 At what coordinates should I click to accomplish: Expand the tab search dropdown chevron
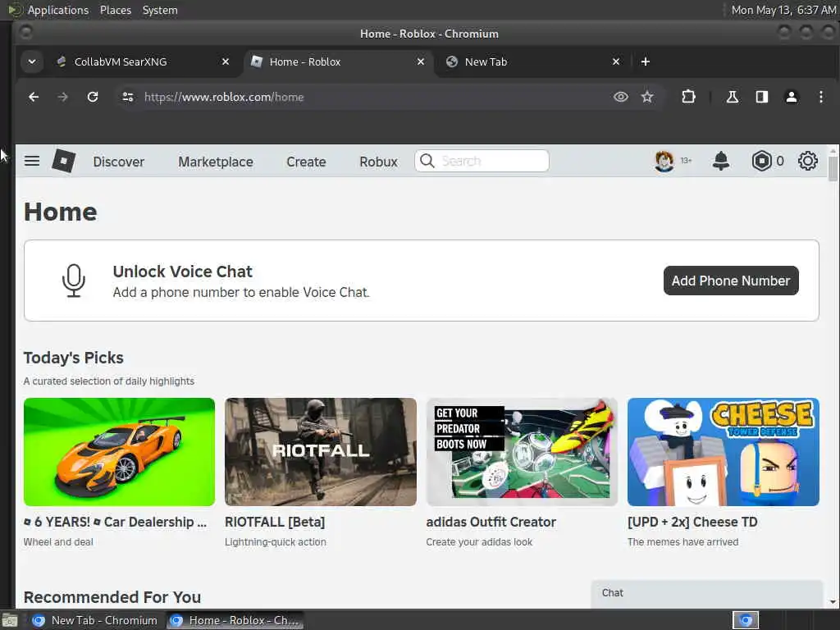(x=32, y=62)
